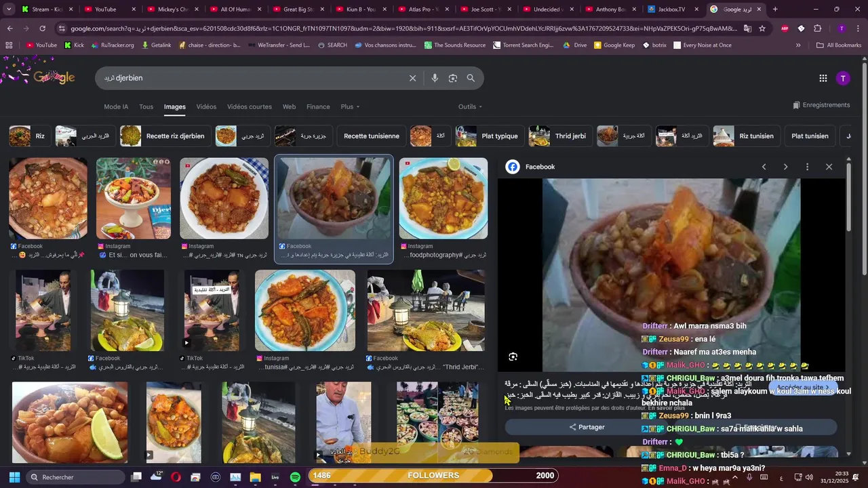The height and width of the screenshot is (488, 868).
Task: Open the Windows Start menu
Action: pos(14,477)
